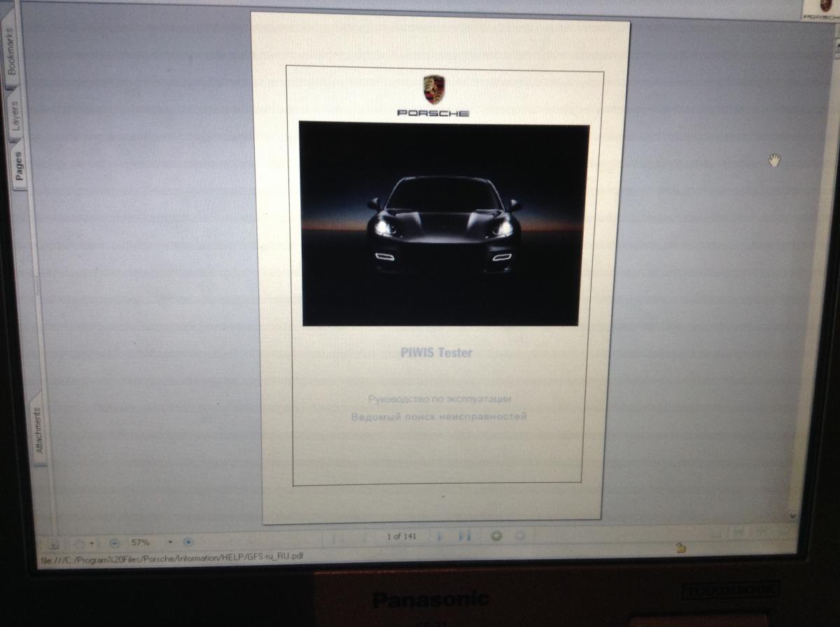Open the Attachments side tab
The height and width of the screenshot is (627, 840).
(x=38, y=430)
